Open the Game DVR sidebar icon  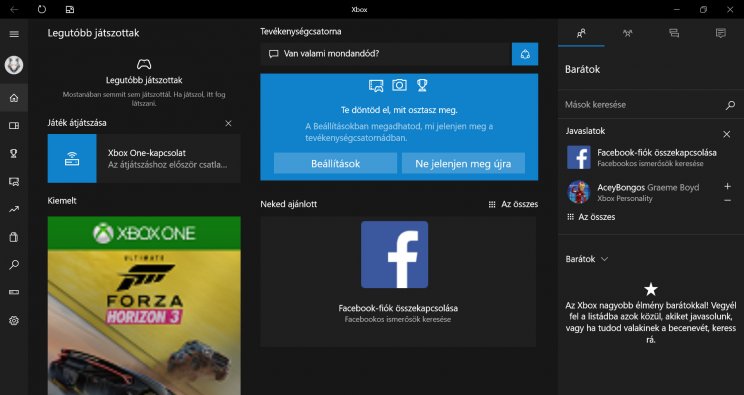[14, 181]
